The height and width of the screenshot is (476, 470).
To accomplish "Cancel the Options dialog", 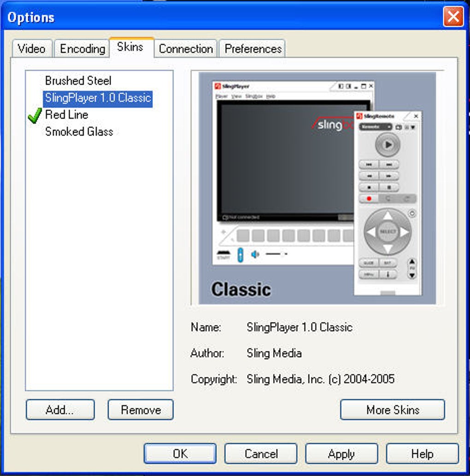I will coord(261,453).
